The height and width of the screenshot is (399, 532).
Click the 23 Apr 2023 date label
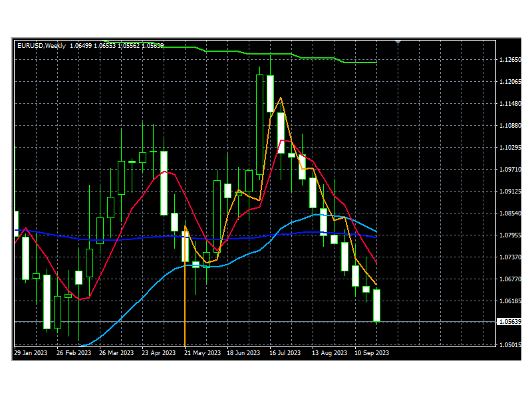(158, 353)
